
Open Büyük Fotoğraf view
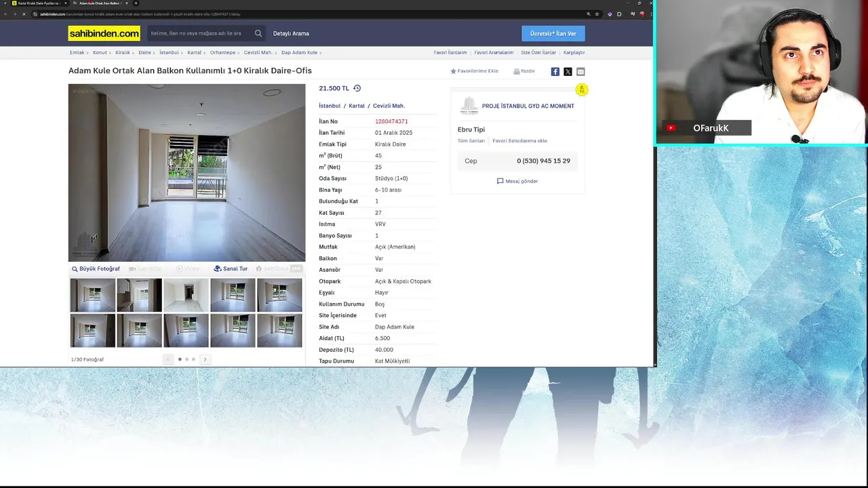coord(96,269)
